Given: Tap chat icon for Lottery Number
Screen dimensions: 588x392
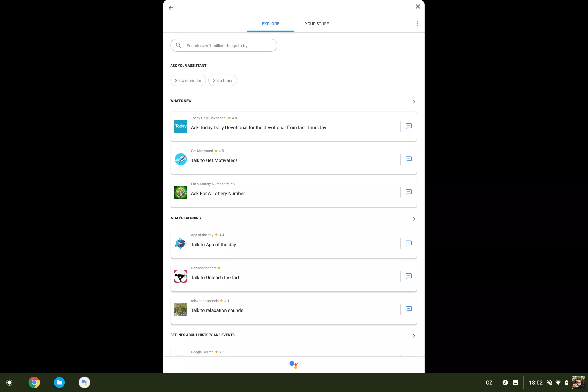Looking at the screenshot, I should coord(408,192).
